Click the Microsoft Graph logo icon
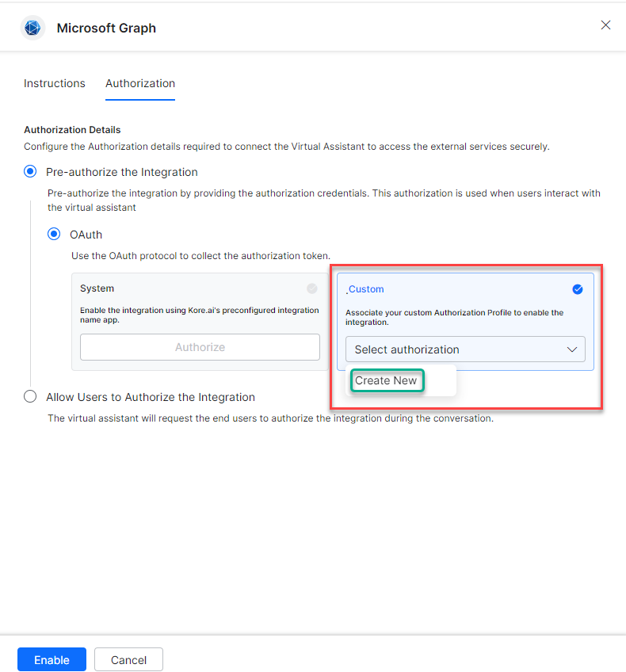The height and width of the screenshot is (672, 626). coord(32,28)
